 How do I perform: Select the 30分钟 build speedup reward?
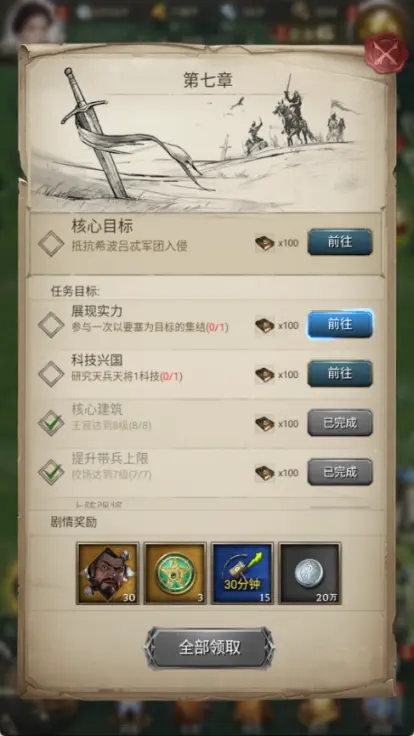242,574
